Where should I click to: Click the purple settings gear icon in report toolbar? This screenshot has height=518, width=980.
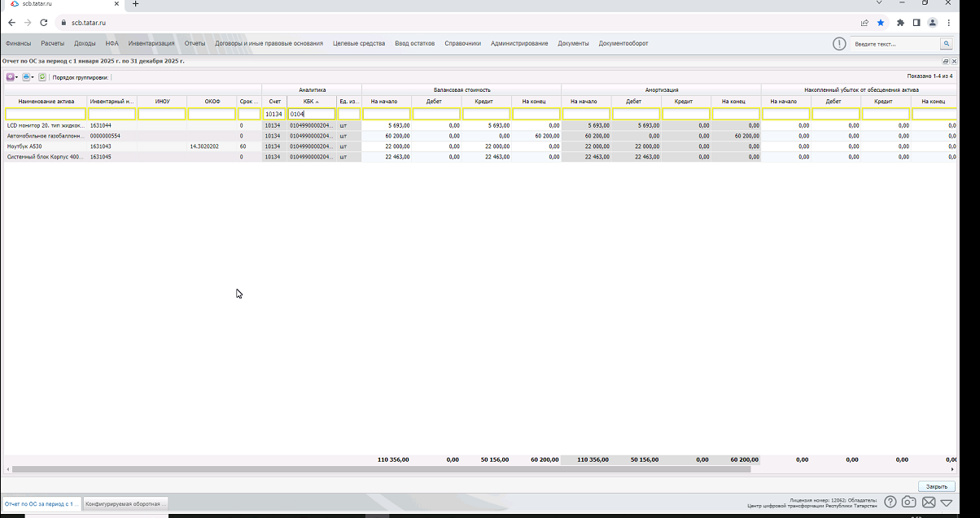click(11, 77)
